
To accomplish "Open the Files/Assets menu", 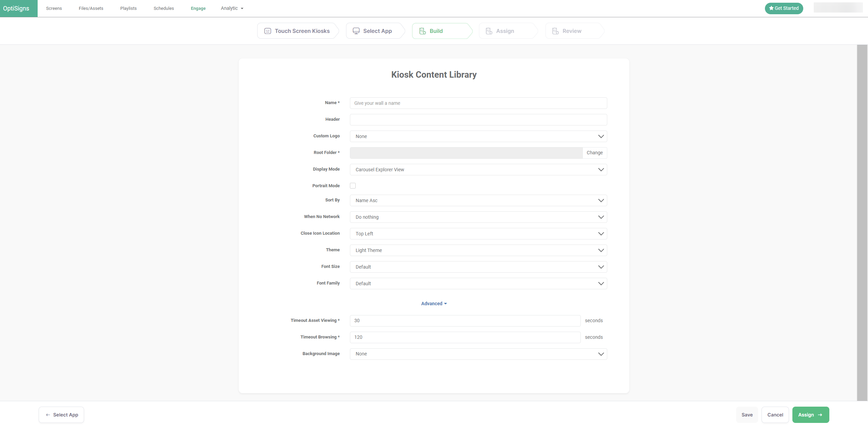I will point(91,8).
